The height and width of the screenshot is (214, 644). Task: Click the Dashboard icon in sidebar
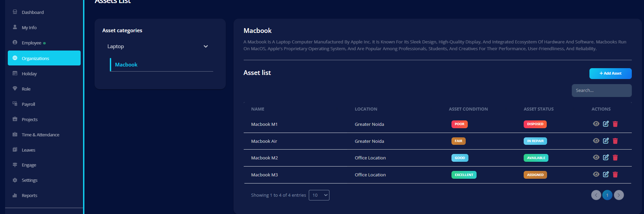15,12
